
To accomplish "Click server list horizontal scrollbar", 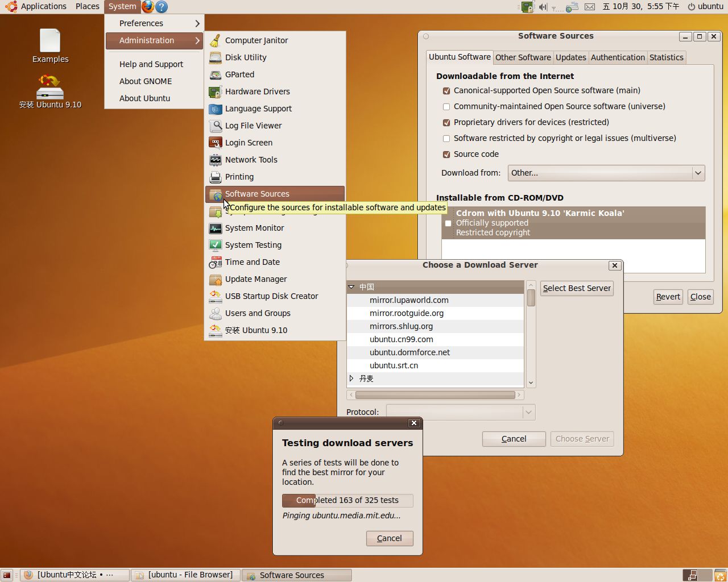I will (x=435, y=395).
